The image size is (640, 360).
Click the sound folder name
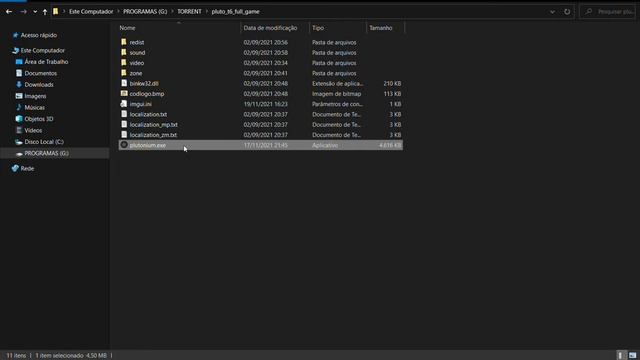tap(137, 53)
